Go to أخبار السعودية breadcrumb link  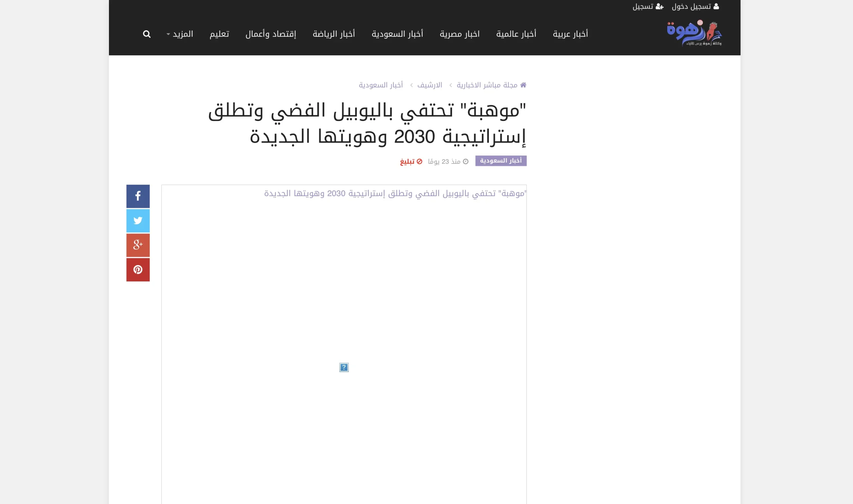point(381,85)
